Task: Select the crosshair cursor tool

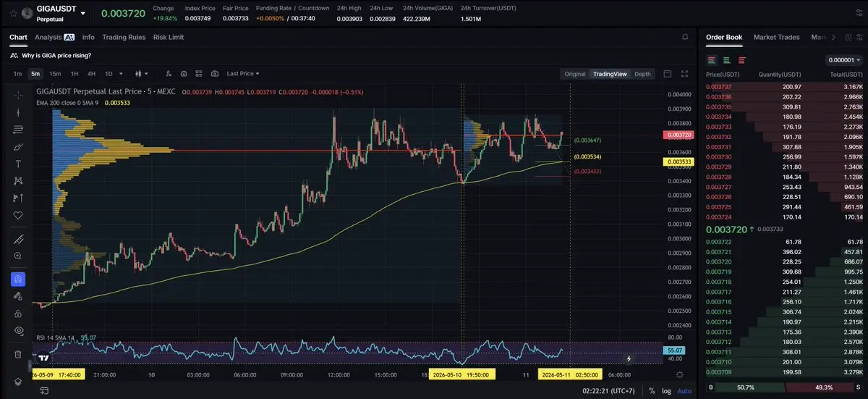Action: (x=18, y=95)
